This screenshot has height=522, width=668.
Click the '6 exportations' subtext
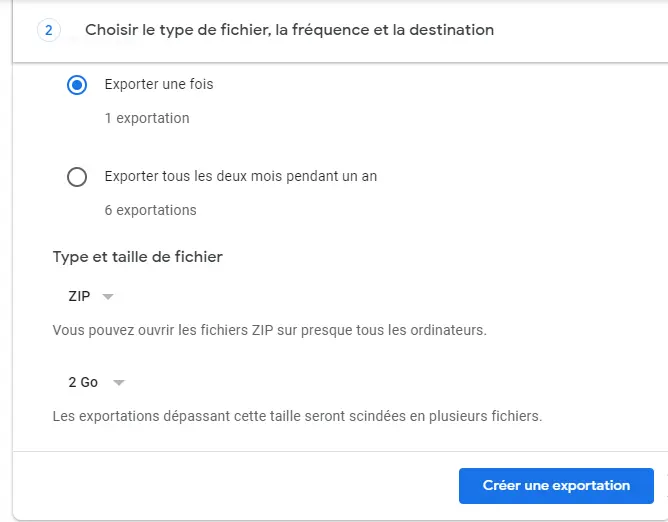coord(150,210)
